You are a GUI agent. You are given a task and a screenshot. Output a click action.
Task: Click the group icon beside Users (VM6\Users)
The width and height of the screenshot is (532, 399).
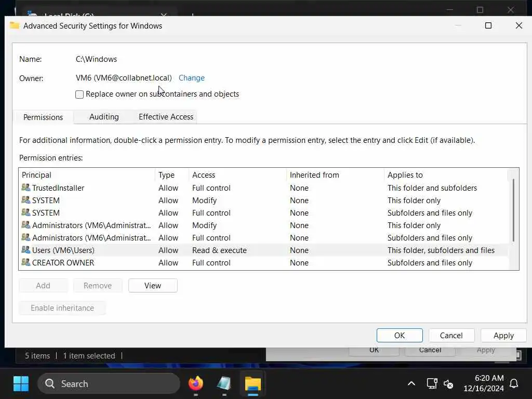(x=26, y=250)
